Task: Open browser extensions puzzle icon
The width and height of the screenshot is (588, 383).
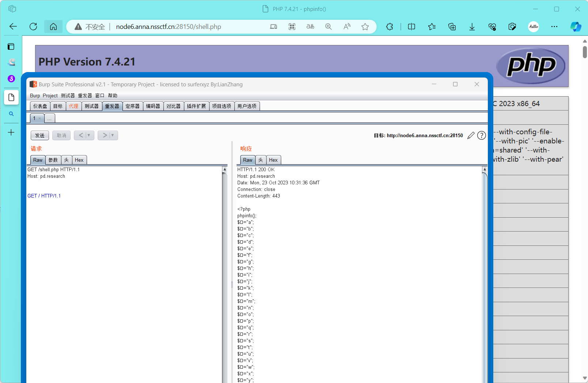Action: (x=390, y=26)
